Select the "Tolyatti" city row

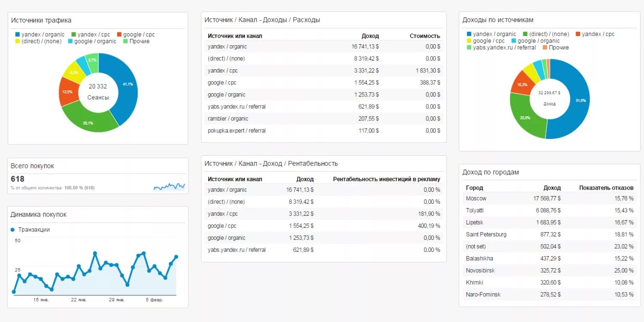coord(550,210)
